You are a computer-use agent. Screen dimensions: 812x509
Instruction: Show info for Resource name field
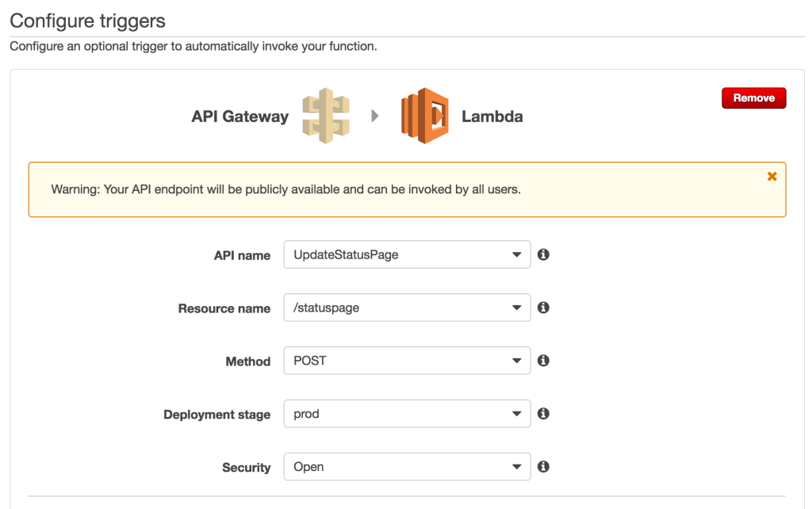point(543,308)
